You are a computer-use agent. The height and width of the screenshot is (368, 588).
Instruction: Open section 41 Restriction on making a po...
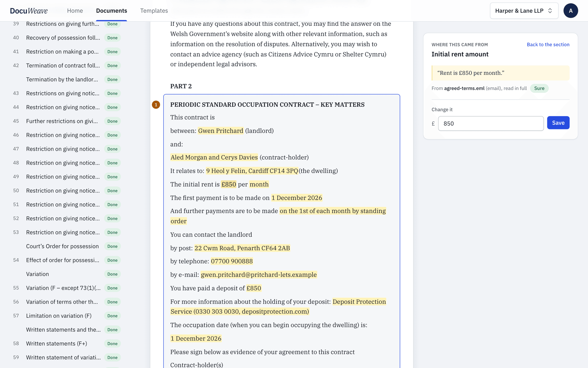(67, 52)
